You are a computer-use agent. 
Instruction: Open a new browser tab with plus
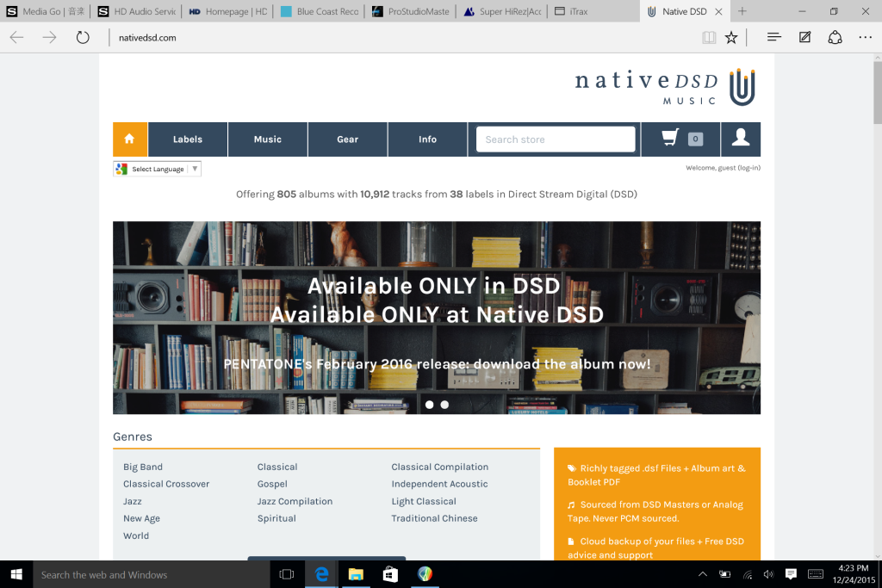click(742, 11)
